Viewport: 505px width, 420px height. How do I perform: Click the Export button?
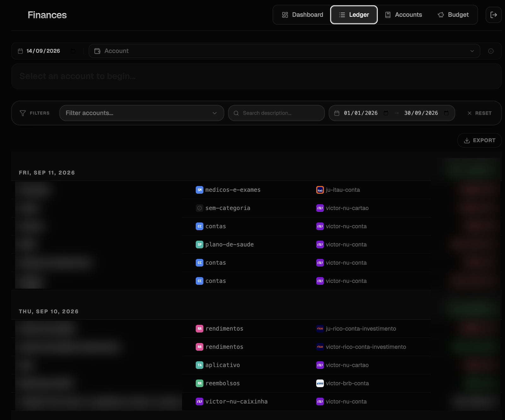pos(479,140)
